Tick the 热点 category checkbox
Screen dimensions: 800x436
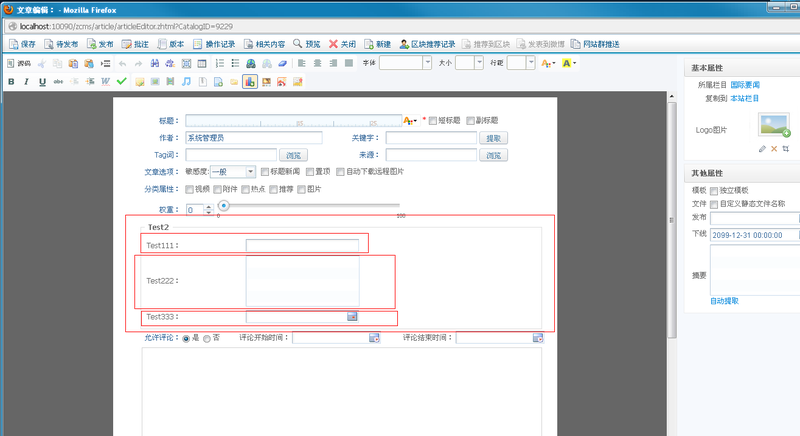coord(245,189)
